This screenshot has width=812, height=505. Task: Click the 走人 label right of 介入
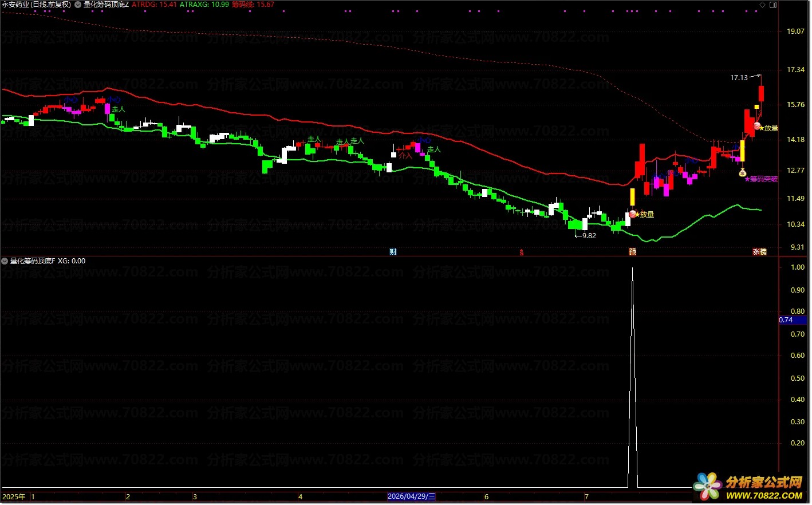coord(434,149)
